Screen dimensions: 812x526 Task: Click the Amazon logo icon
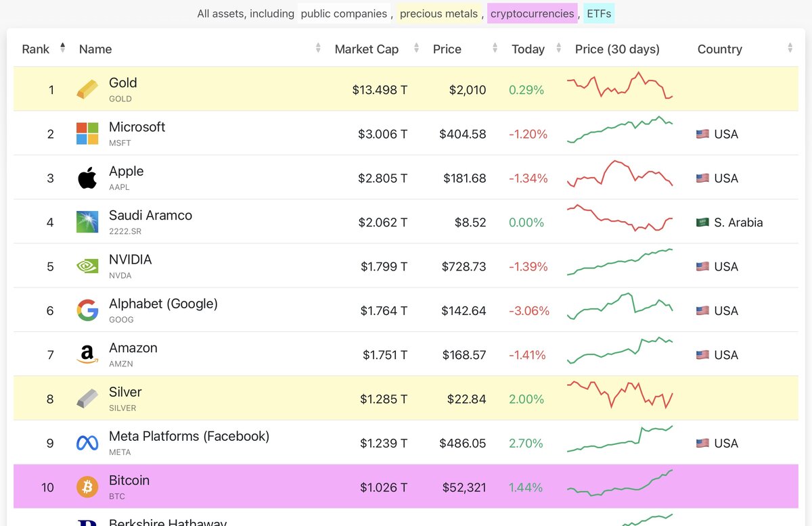(x=87, y=355)
